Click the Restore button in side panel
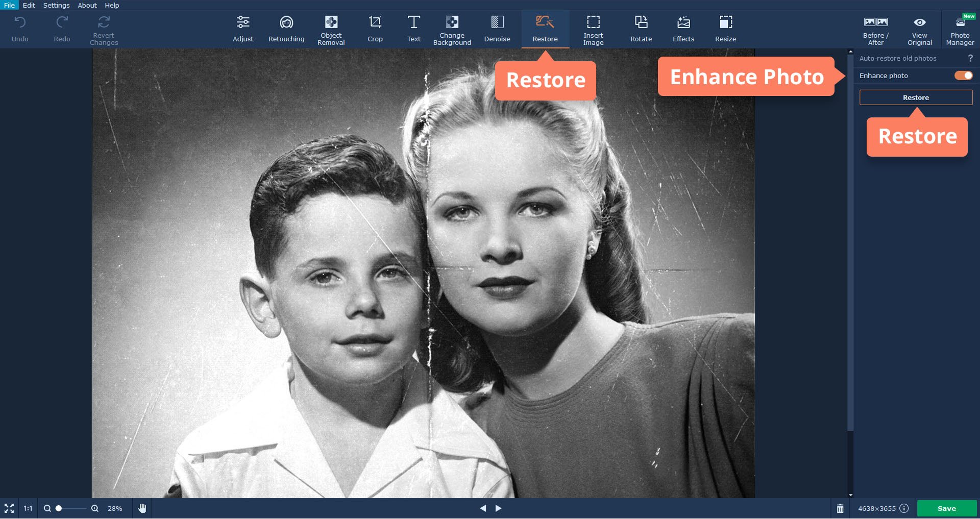This screenshot has height=519, width=980. click(x=916, y=97)
